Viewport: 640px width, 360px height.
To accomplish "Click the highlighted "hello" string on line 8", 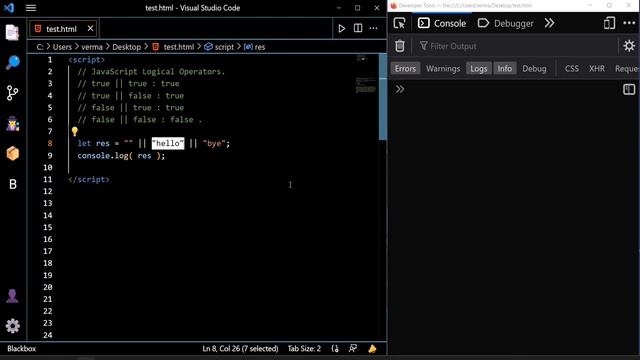I will (x=168, y=143).
